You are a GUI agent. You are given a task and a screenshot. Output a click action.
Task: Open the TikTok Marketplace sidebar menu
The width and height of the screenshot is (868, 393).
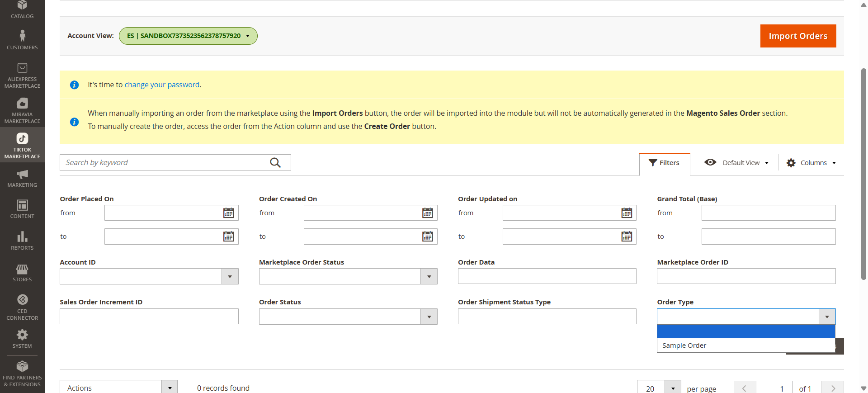[22, 145]
